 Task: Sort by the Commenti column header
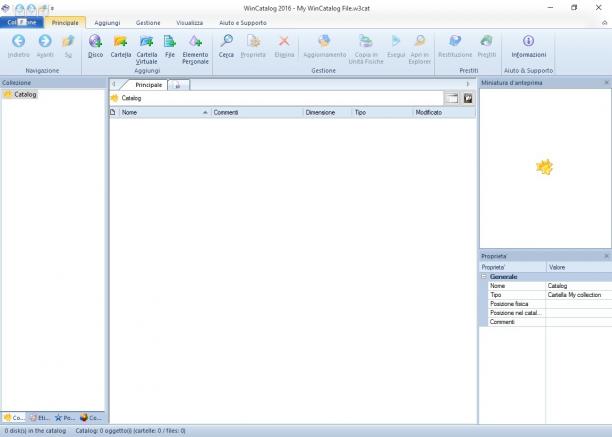tap(257, 112)
